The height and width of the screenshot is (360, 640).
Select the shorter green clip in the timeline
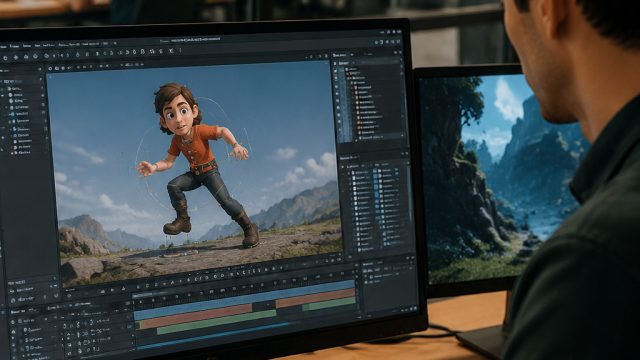point(329,305)
